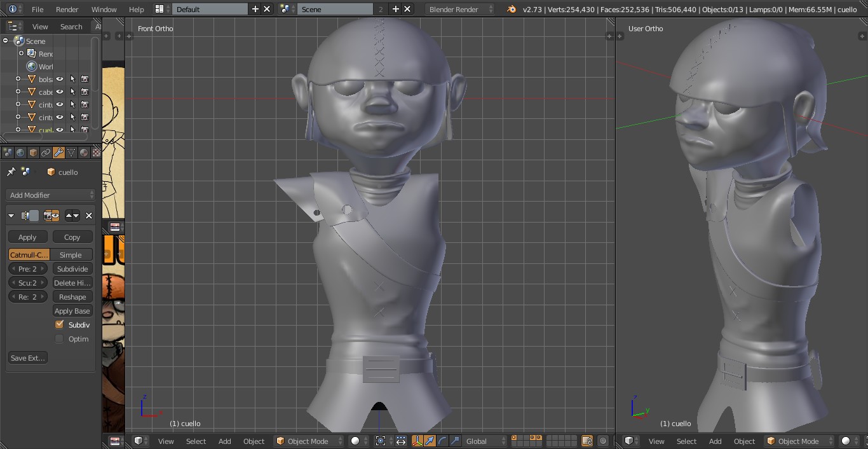Add a new scene with plus
The image size is (868, 449).
coord(396,9)
